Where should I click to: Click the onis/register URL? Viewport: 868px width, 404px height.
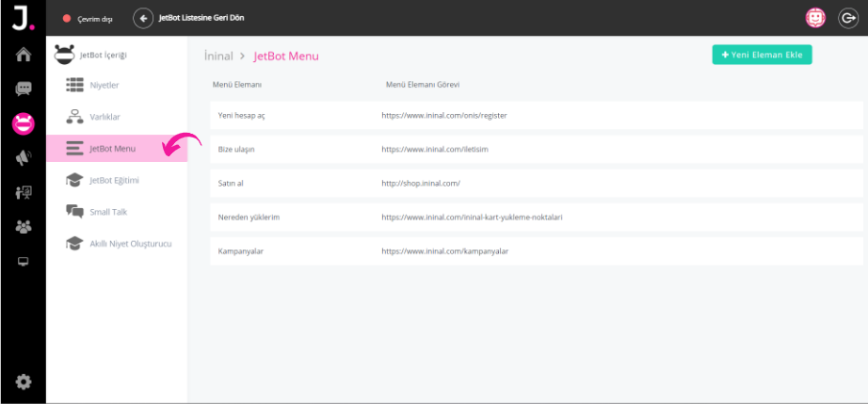coord(444,116)
